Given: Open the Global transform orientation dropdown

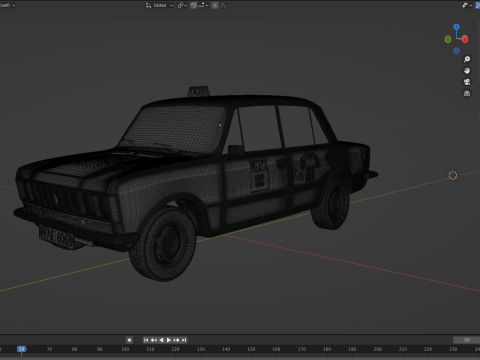Looking at the screenshot, I should [160, 5].
